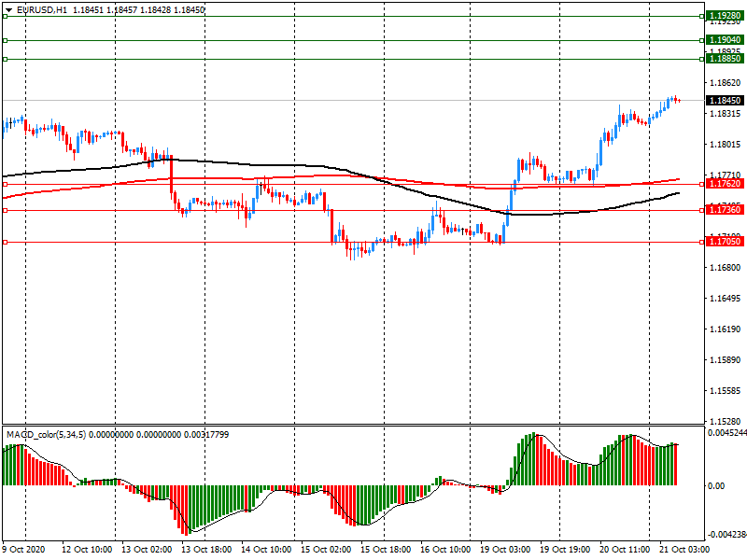Viewport: 747px width, 560px height.
Task: Click the 21 Oct 03:00 time label
Action: [684, 549]
